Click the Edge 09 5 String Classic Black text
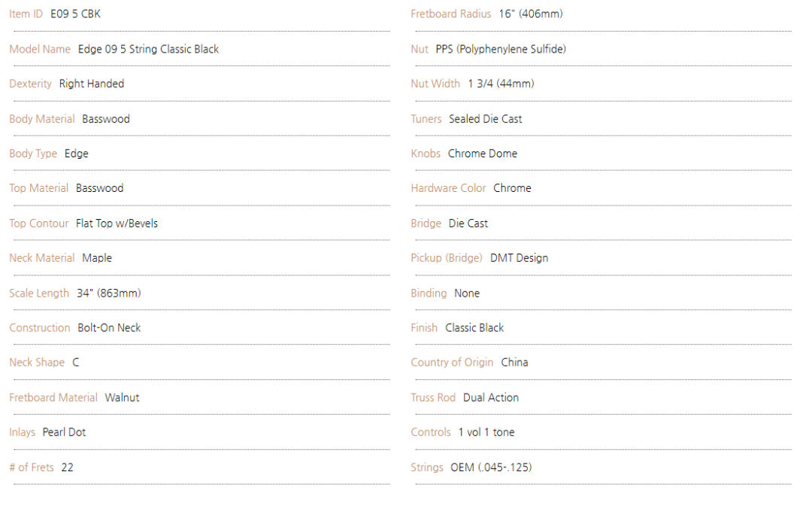The image size is (812, 508). pos(149,49)
